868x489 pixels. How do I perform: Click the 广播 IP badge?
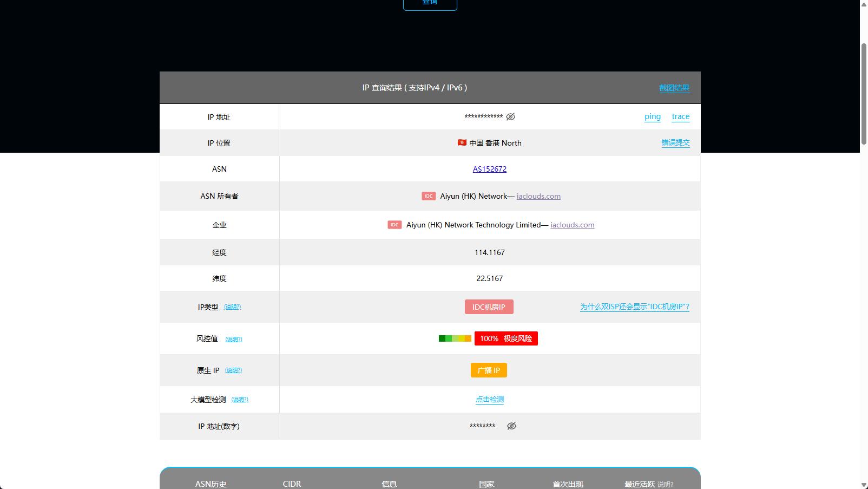(x=489, y=370)
